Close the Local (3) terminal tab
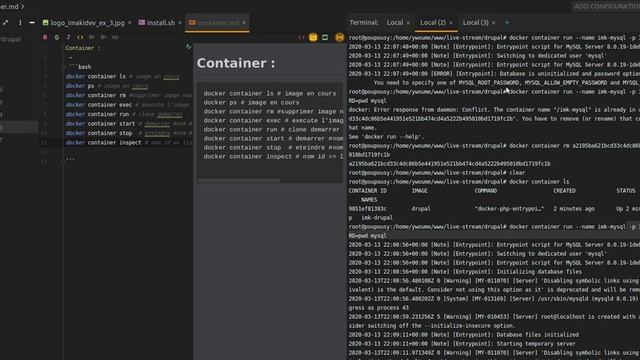Screen dimensions: 640x360 493,23
